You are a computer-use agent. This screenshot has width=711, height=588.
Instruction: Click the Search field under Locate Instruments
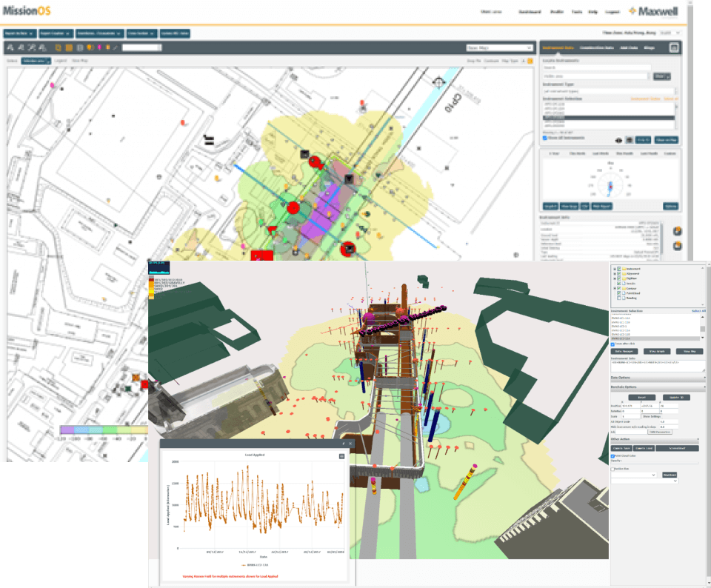coord(597,67)
